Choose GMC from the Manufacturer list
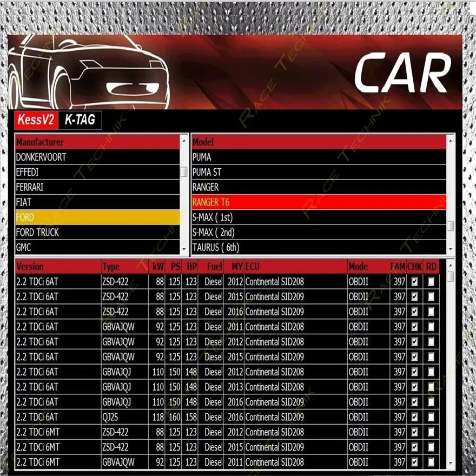 (97, 247)
